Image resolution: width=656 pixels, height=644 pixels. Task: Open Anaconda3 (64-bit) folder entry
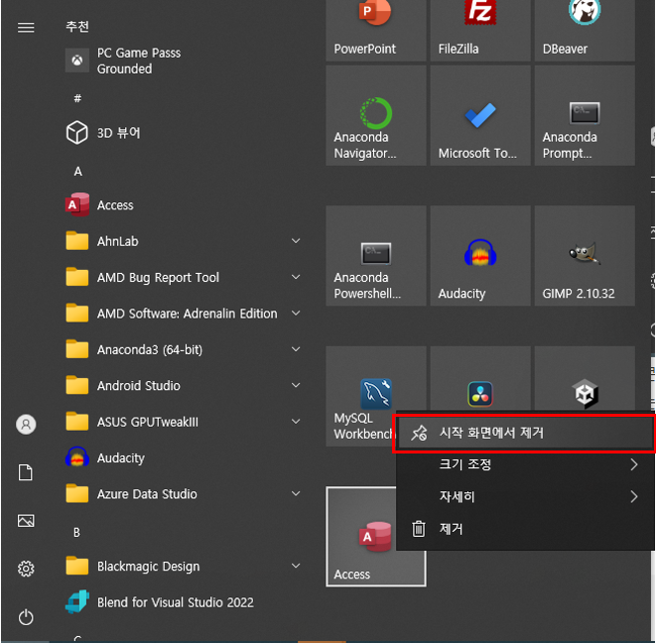point(183,349)
